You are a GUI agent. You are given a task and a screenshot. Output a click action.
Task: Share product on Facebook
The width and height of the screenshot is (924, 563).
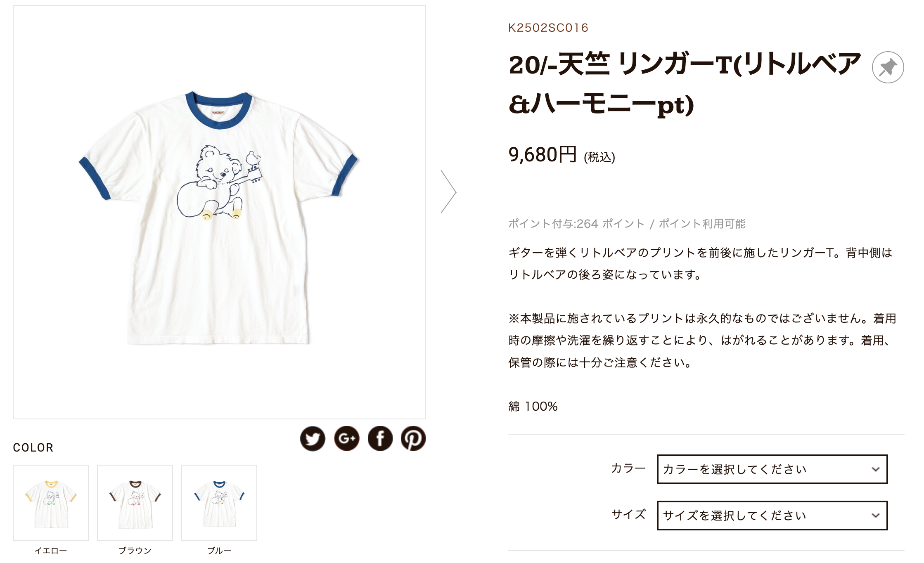[380, 438]
